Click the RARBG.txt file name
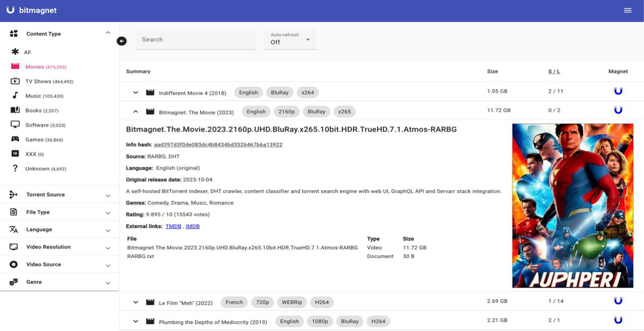This screenshot has width=644, height=331. [x=140, y=256]
